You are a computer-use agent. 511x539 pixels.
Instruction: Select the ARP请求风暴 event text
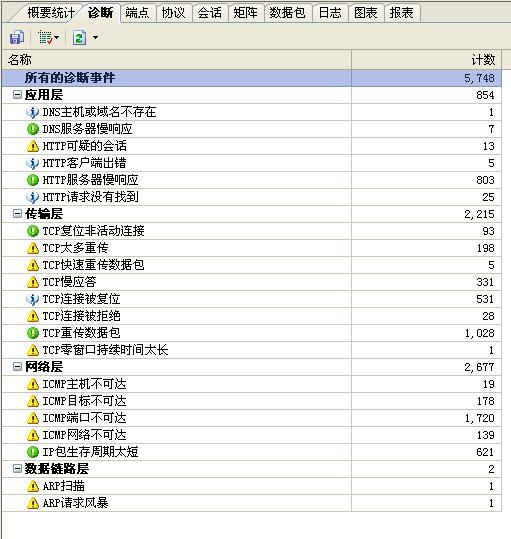coord(76,503)
